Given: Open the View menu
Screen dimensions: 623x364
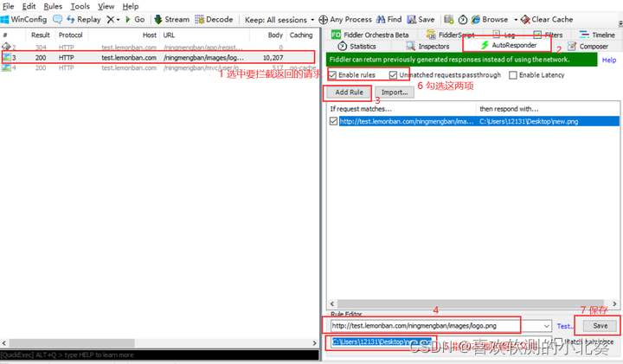Looking at the screenshot, I should point(106,6).
